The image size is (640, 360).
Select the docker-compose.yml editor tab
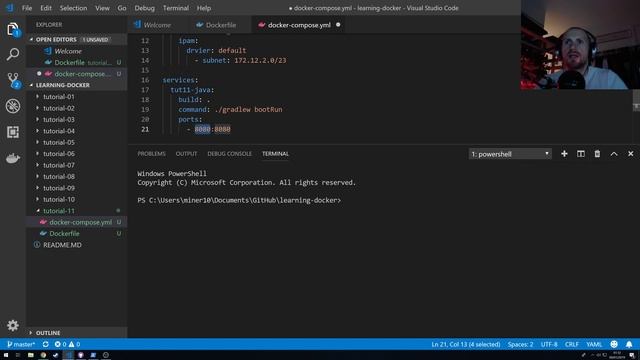pos(299,25)
